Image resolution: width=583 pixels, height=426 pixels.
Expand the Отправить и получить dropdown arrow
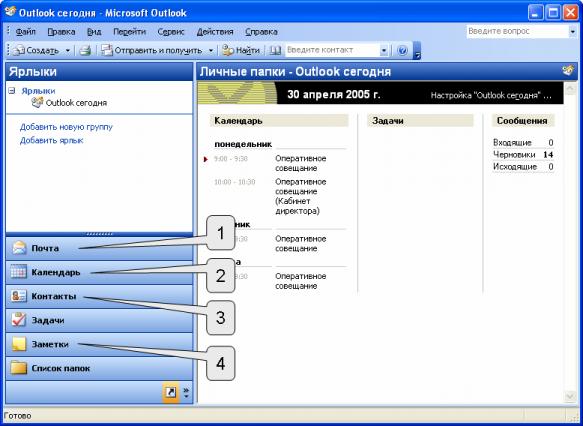[210, 50]
